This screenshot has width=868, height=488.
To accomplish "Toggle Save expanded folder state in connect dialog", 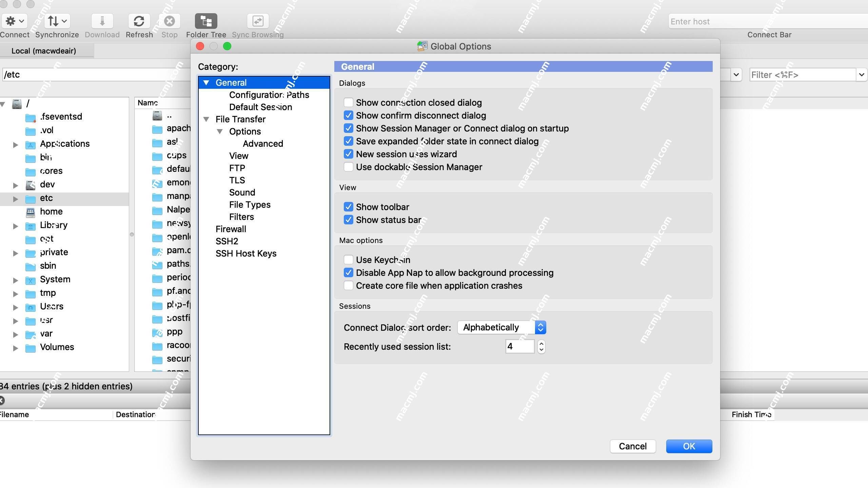I will pyautogui.click(x=348, y=141).
